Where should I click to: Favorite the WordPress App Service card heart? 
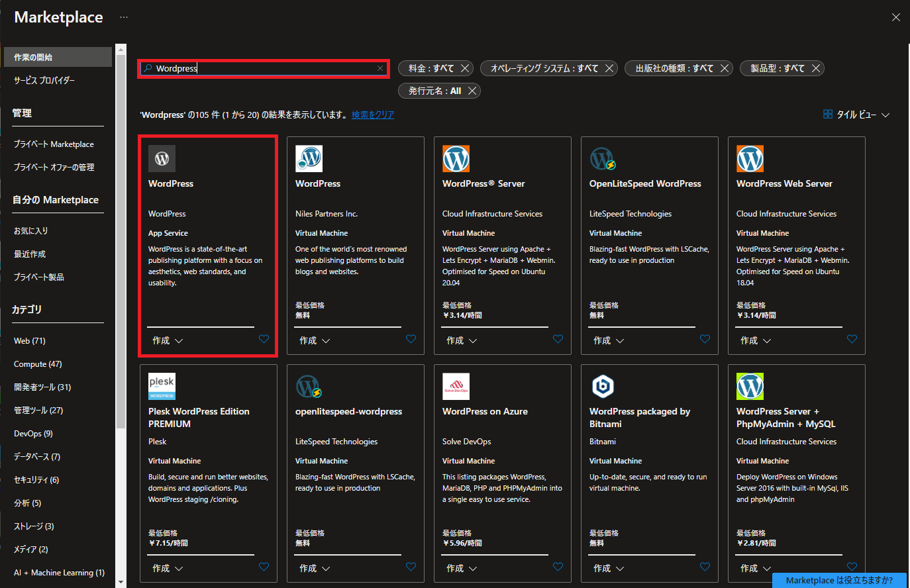click(x=264, y=339)
